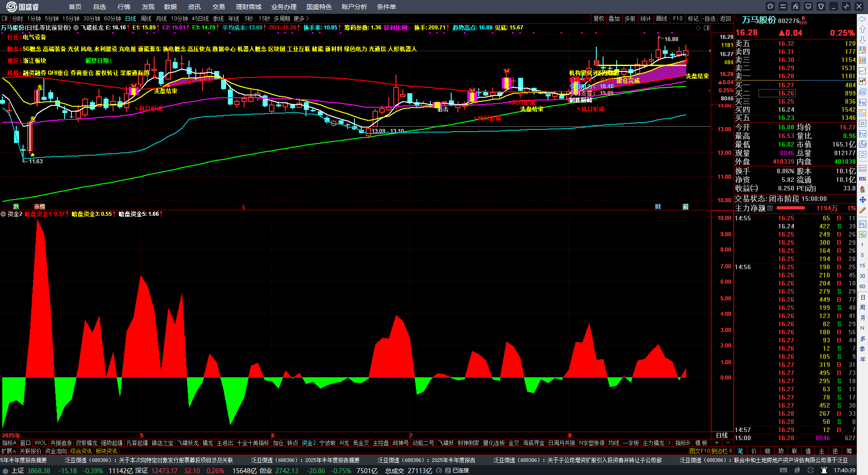Open the skin shirt theme icon
The width and height of the screenshot is (868, 475).
pos(821,6)
